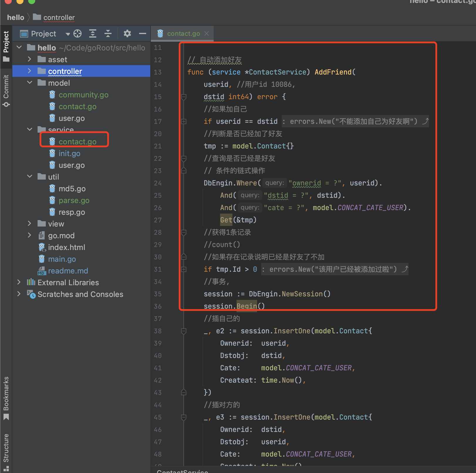Open community.go under model
The image size is (476, 473).
coord(84,95)
